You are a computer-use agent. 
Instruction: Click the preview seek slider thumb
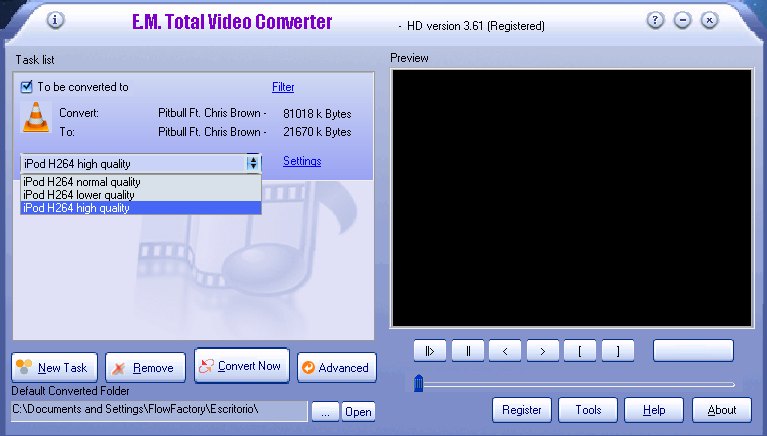419,383
